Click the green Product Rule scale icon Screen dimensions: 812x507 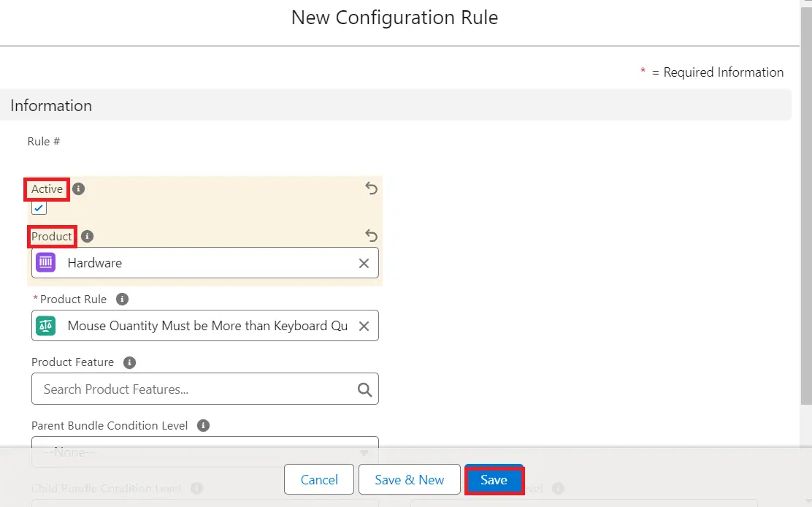46,326
